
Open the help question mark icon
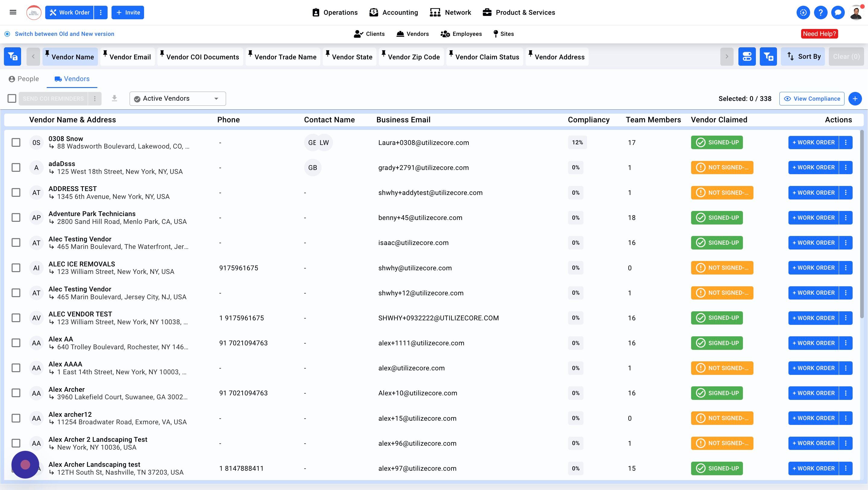[820, 12]
